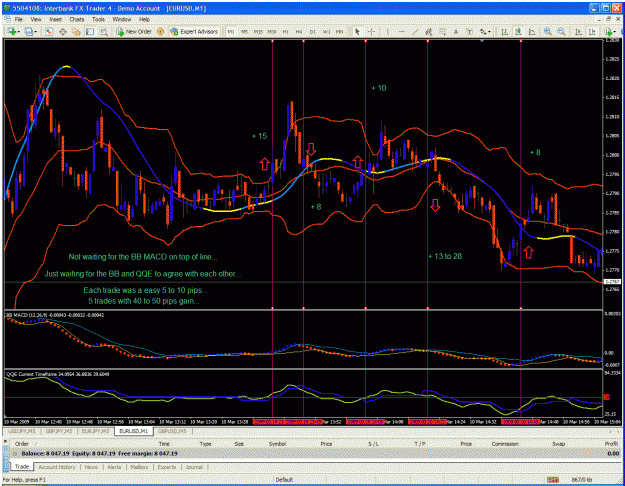Open the Experts terminal tab
Image resolution: width=625 pixels, height=486 pixels.
tap(167, 467)
